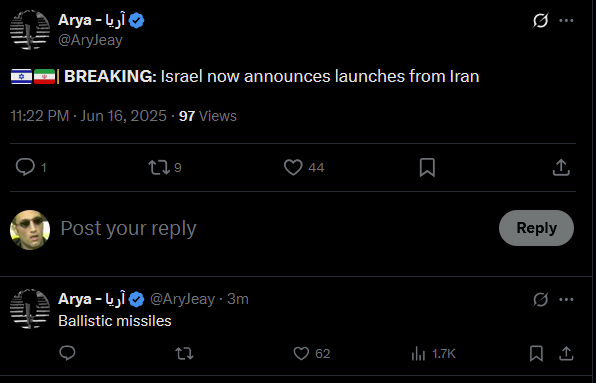Screen dimensions: 596x383
Task: Click the Grok icon on 'Ballistic missiles' reply
Action: pos(540,299)
